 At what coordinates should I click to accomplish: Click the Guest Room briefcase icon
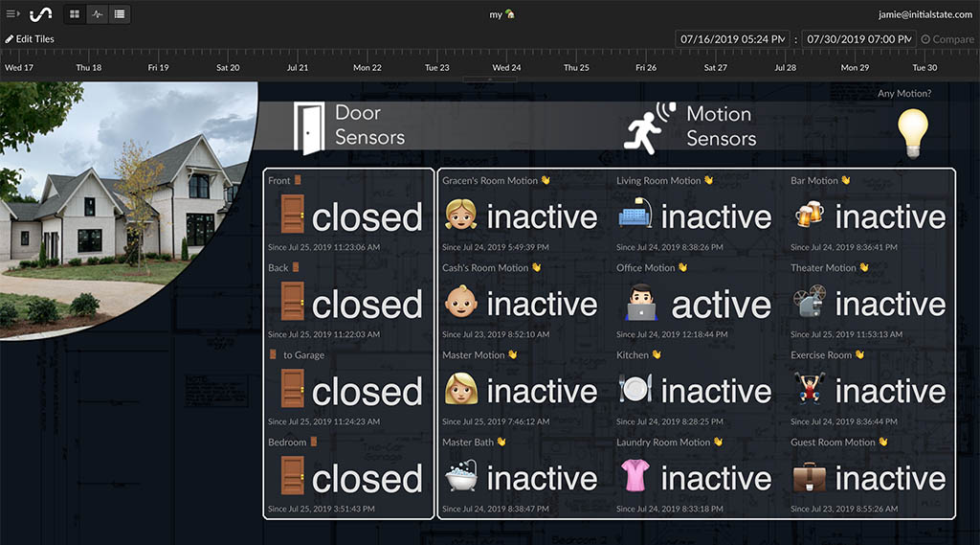809,477
